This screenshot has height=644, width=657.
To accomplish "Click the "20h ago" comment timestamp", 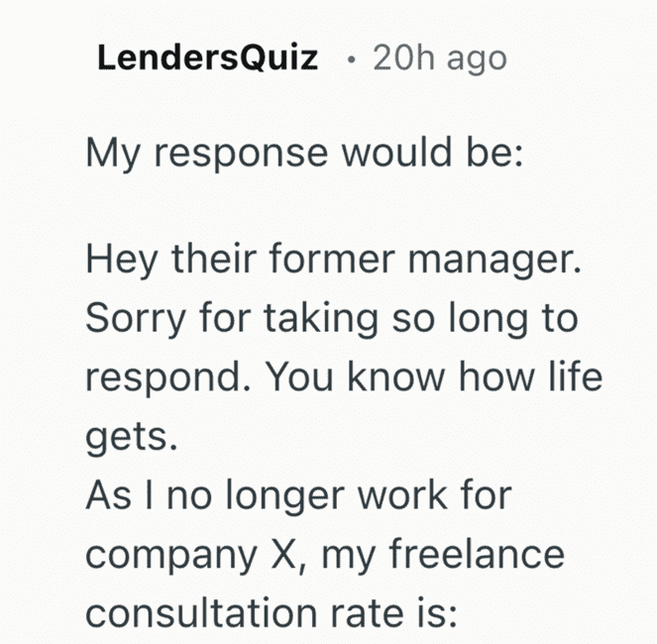I will click(439, 58).
